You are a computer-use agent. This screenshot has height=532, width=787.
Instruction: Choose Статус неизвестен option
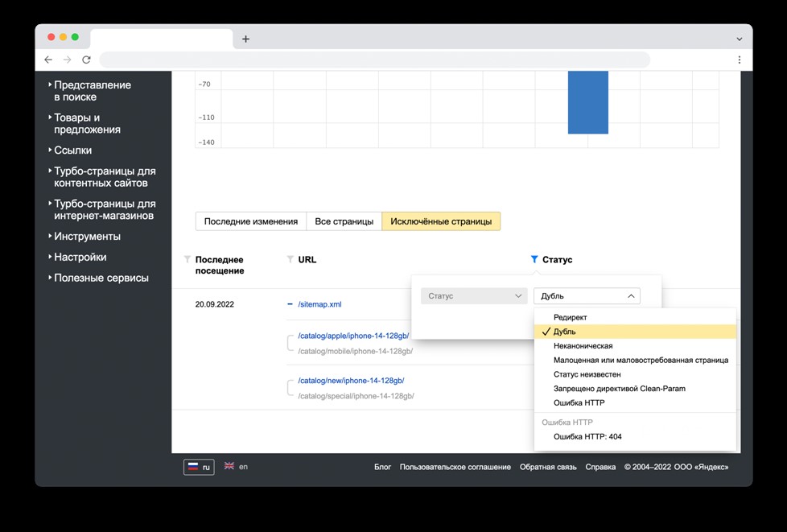(x=636, y=374)
